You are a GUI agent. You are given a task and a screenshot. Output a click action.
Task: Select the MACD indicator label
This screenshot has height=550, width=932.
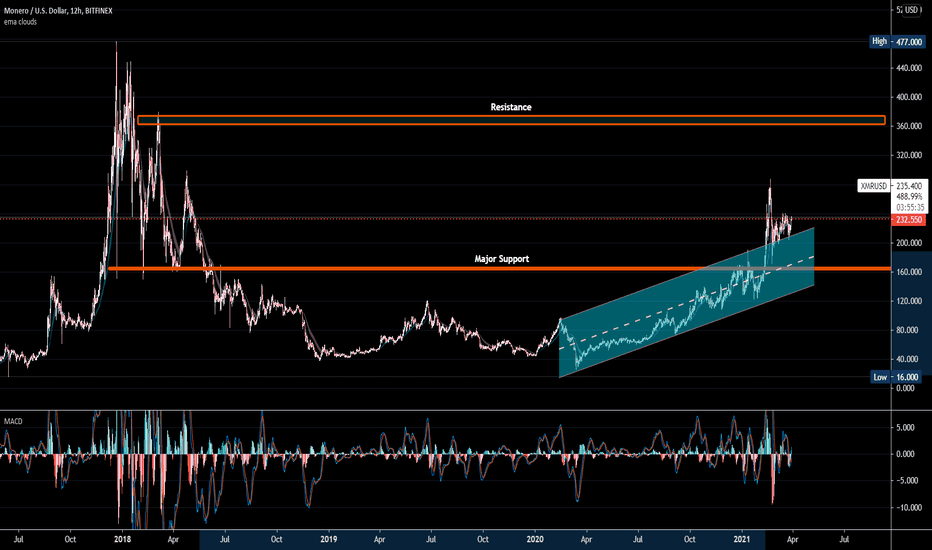click(x=13, y=421)
